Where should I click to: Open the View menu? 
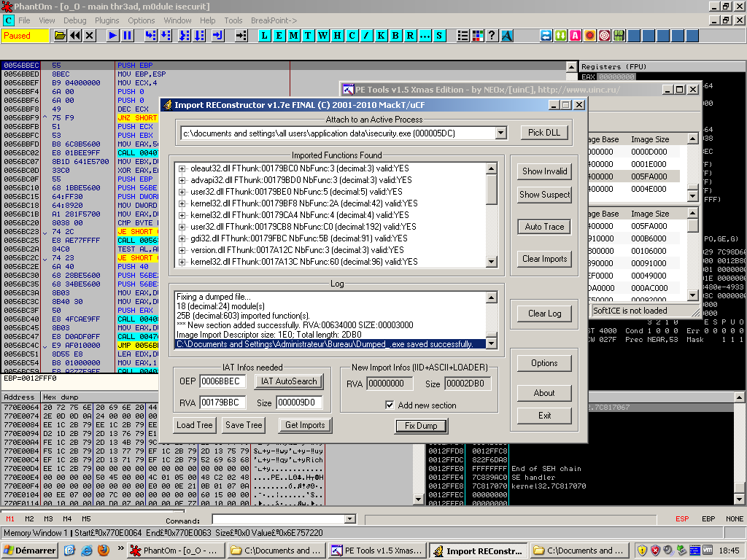point(47,20)
